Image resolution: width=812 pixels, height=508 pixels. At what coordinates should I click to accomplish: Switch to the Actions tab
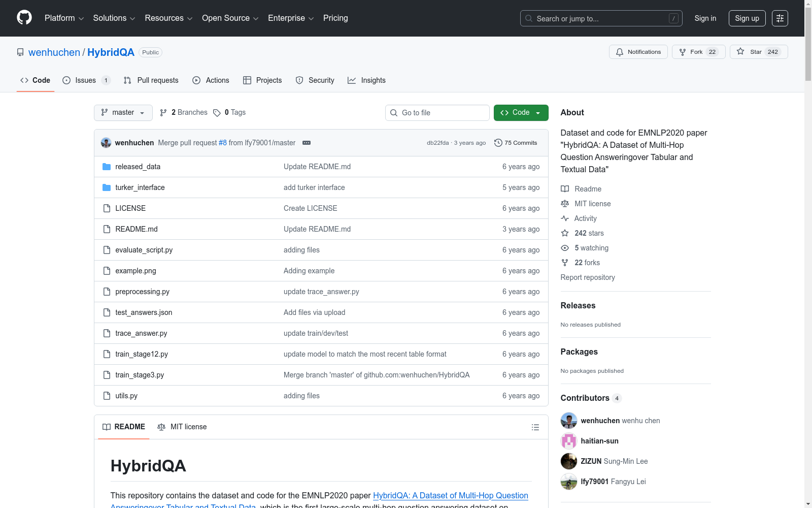(211, 80)
